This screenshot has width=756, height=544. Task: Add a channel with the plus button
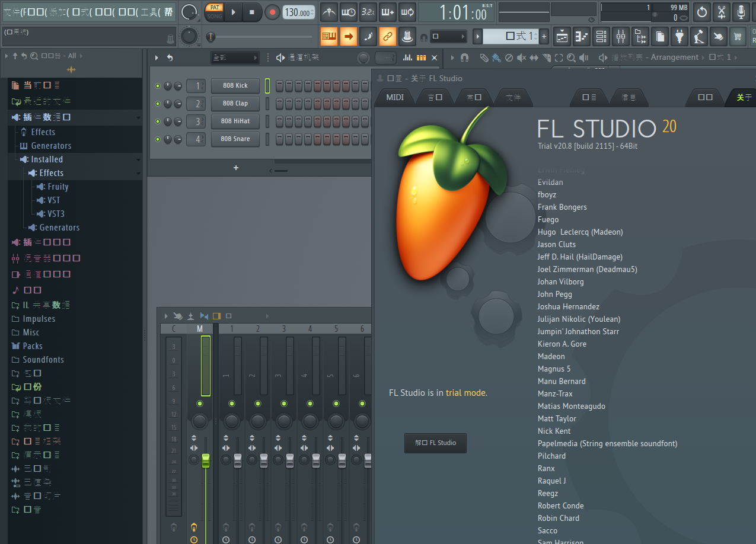point(236,168)
